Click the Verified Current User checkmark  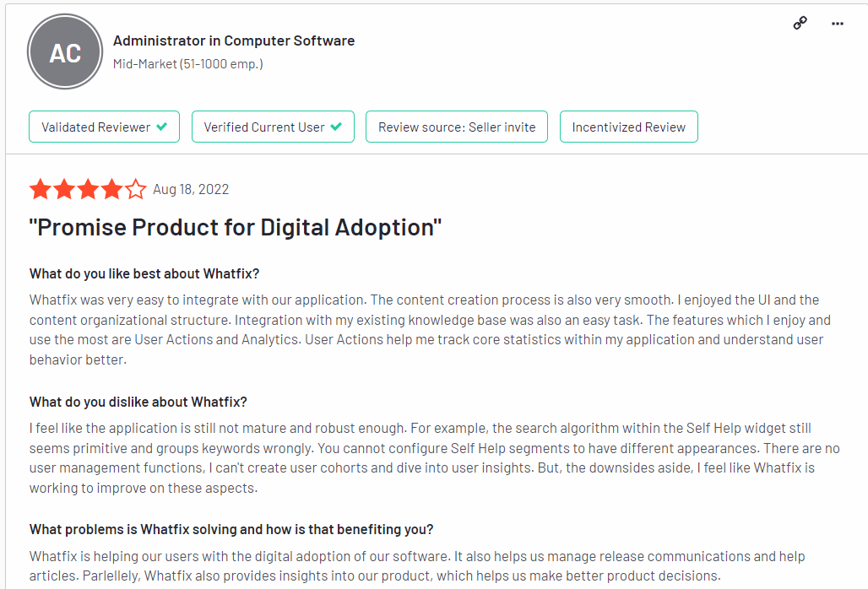click(336, 127)
